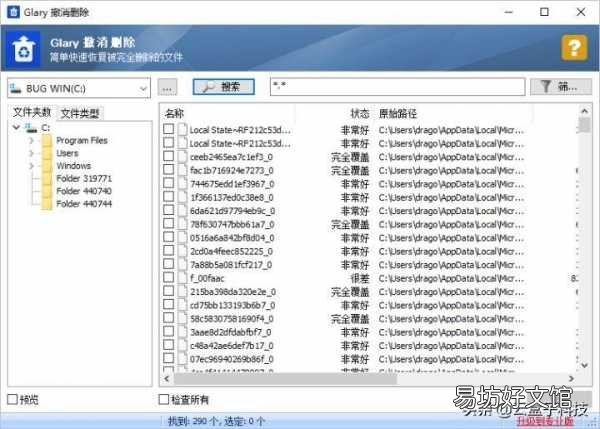Select Folder 440744 in the tree
Screen dimensions: 600x429
[84, 204]
